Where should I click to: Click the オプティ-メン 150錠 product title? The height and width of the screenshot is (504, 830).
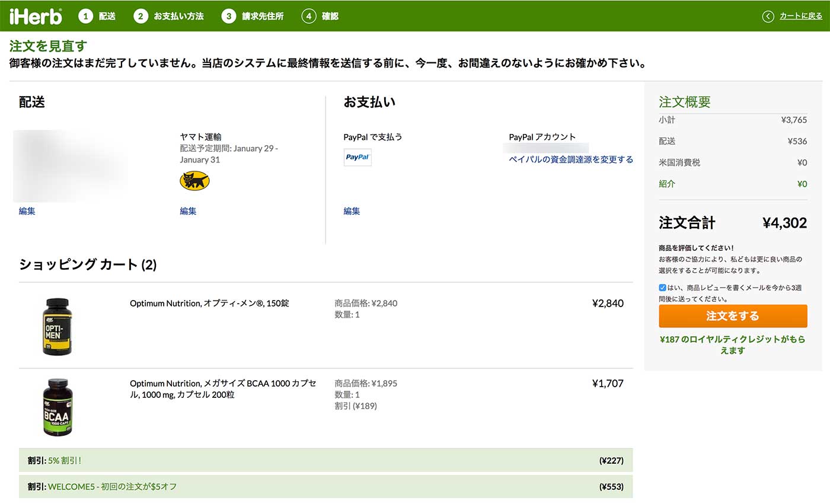[x=209, y=303]
